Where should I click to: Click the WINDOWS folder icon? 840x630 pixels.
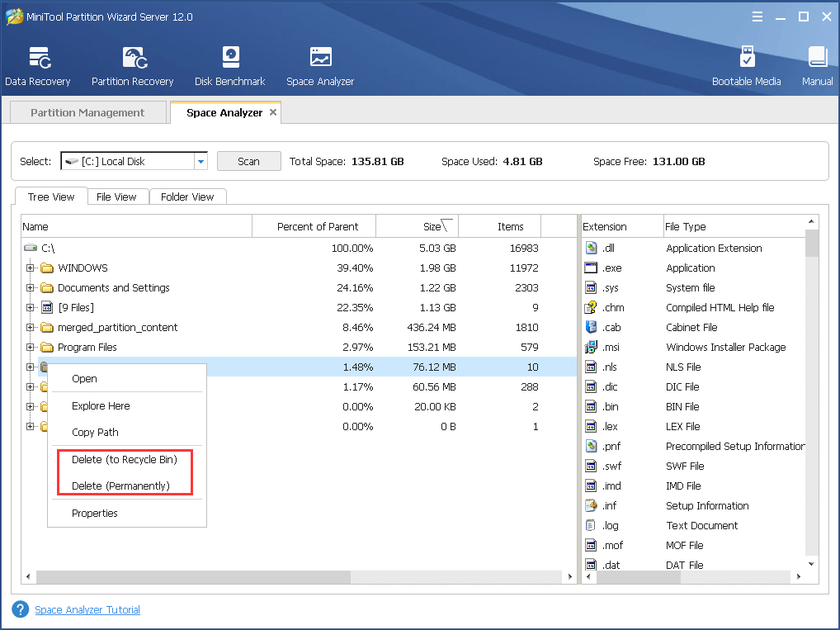(x=47, y=268)
